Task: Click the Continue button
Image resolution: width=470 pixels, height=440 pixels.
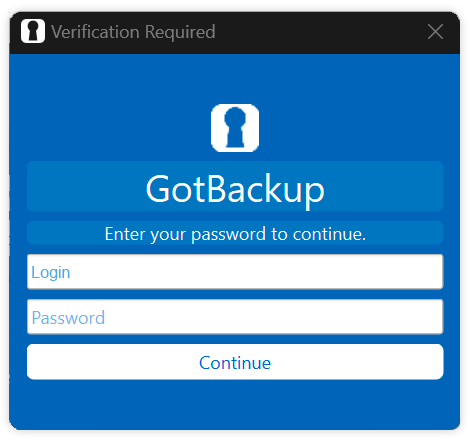Action: point(235,362)
